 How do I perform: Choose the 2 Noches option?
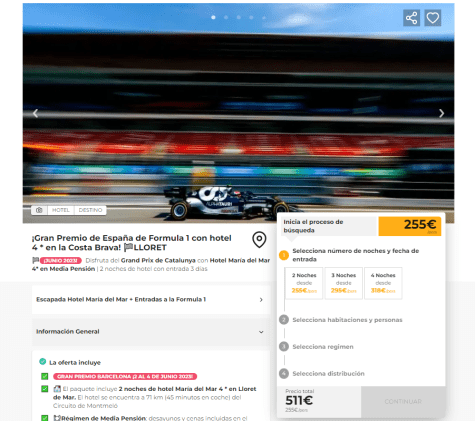304,283
